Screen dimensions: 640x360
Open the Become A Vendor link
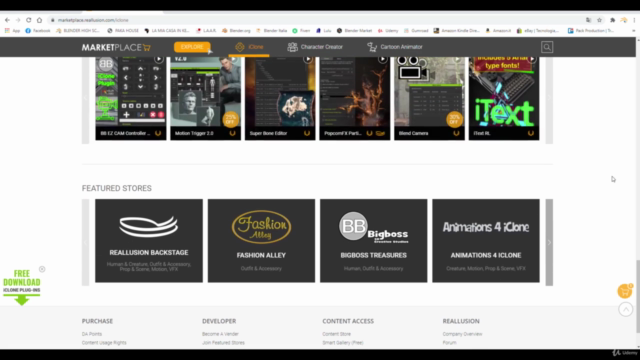tap(220, 334)
